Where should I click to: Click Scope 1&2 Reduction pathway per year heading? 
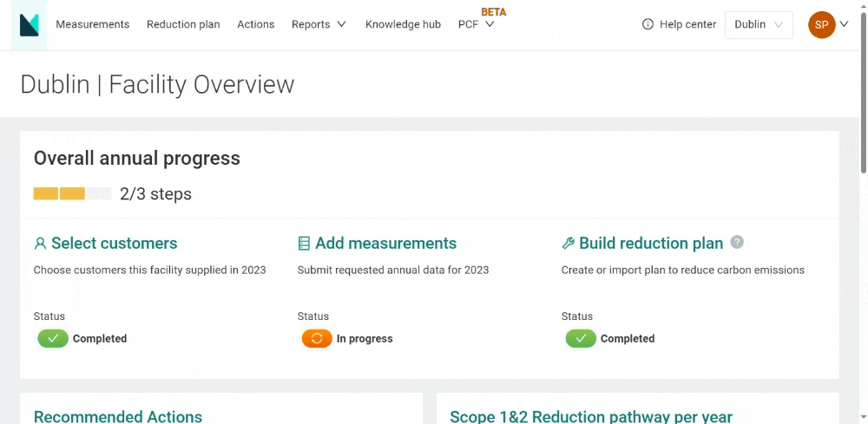coord(591,417)
